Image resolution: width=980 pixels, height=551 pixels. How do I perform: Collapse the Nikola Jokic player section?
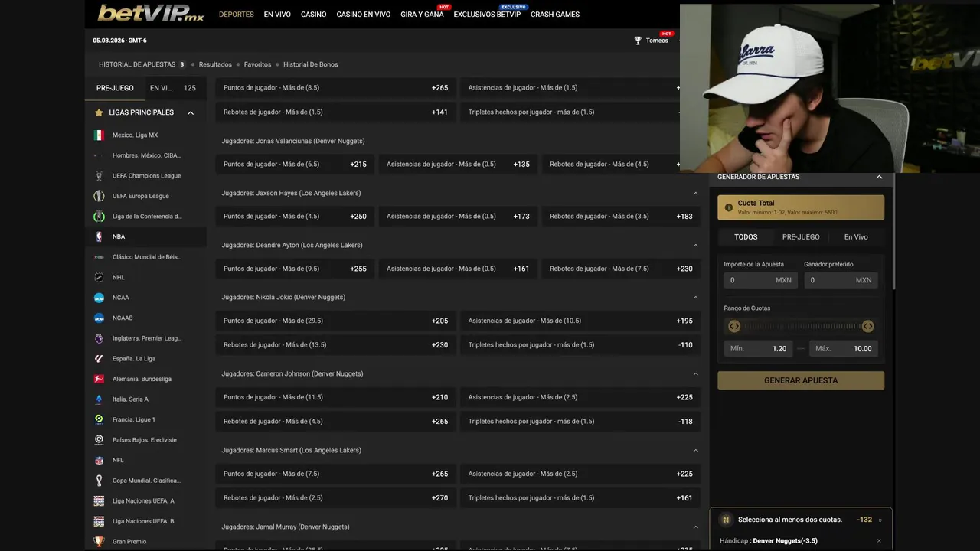tap(695, 297)
